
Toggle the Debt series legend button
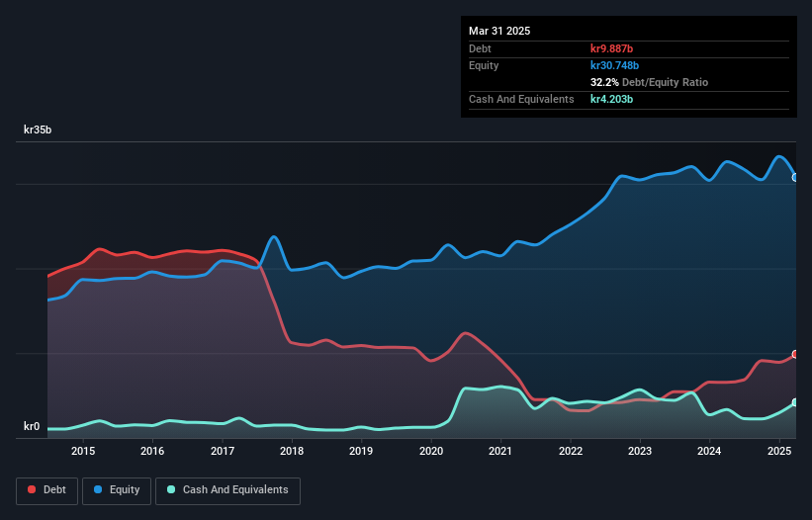pyautogui.click(x=47, y=490)
